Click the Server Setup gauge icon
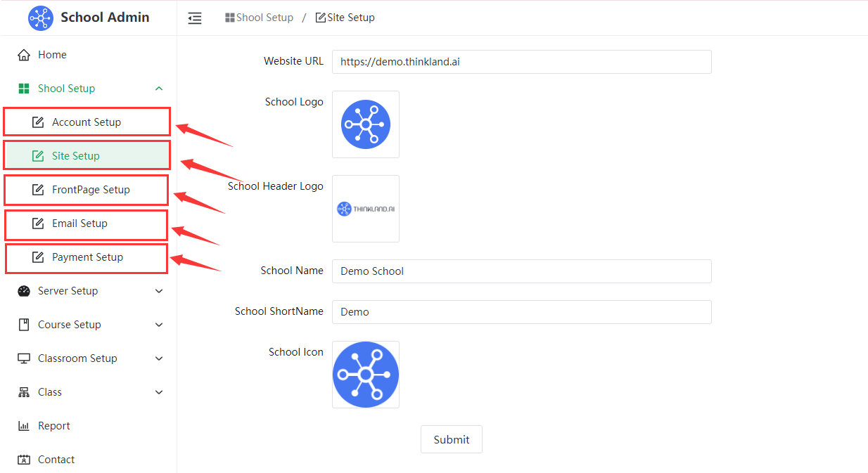This screenshot has width=868, height=473. (24, 291)
